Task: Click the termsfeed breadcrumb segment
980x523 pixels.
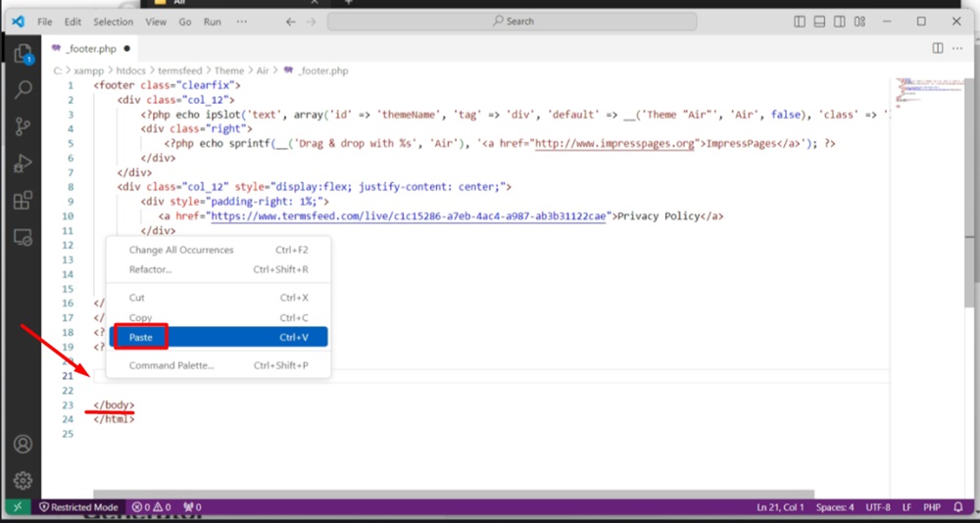Action: pos(180,71)
